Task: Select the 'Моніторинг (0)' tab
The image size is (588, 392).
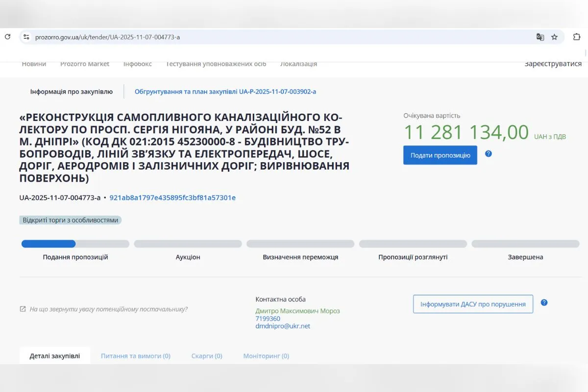Action: pos(266,356)
